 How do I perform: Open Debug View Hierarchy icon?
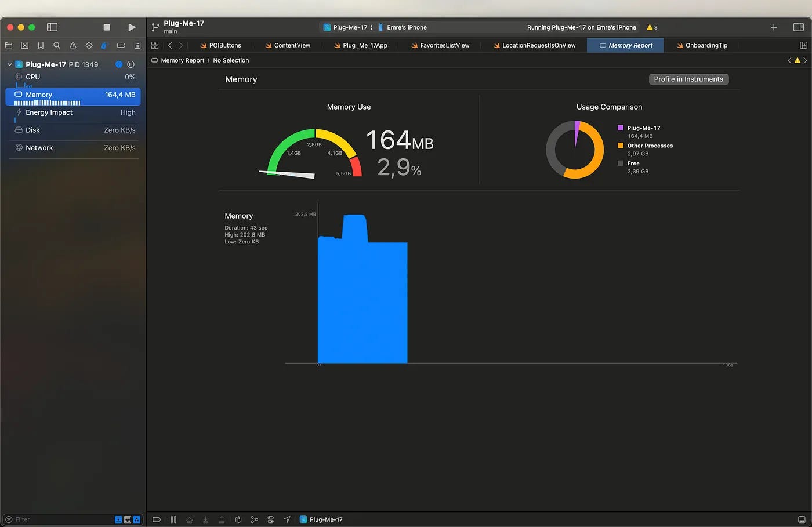[238, 519]
